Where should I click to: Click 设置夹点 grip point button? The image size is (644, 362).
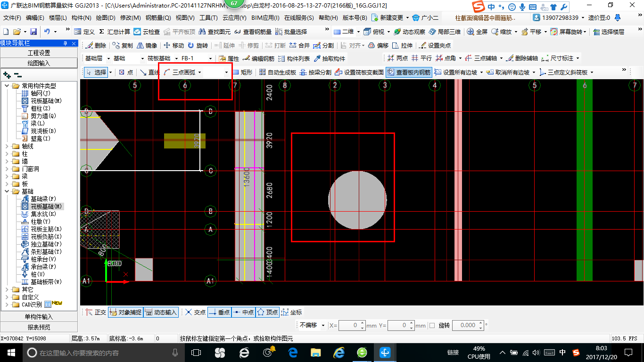(435, 45)
